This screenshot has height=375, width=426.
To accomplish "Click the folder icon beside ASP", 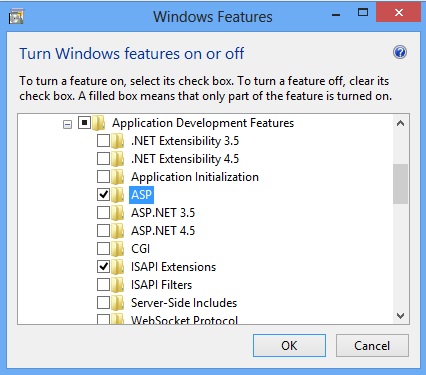I will coord(117,195).
